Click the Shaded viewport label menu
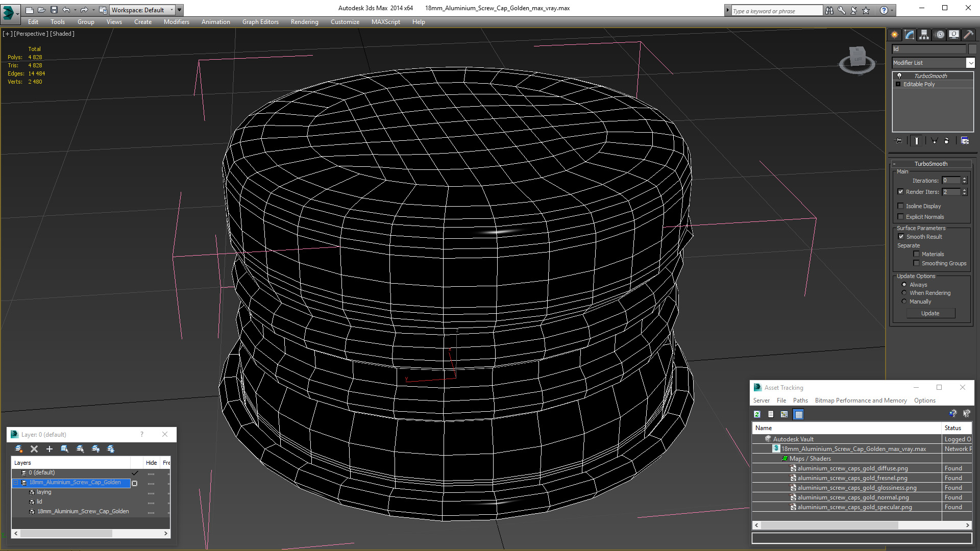980x551 pixels. click(x=62, y=34)
